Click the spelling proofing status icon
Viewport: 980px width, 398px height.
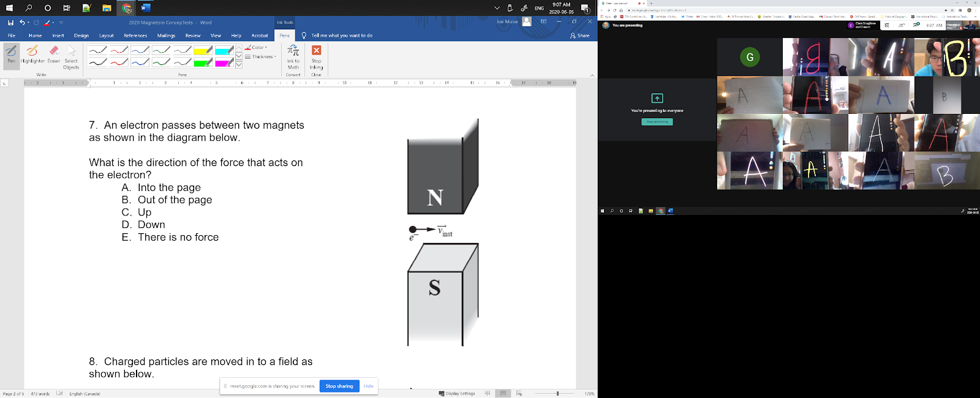(59, 394)
